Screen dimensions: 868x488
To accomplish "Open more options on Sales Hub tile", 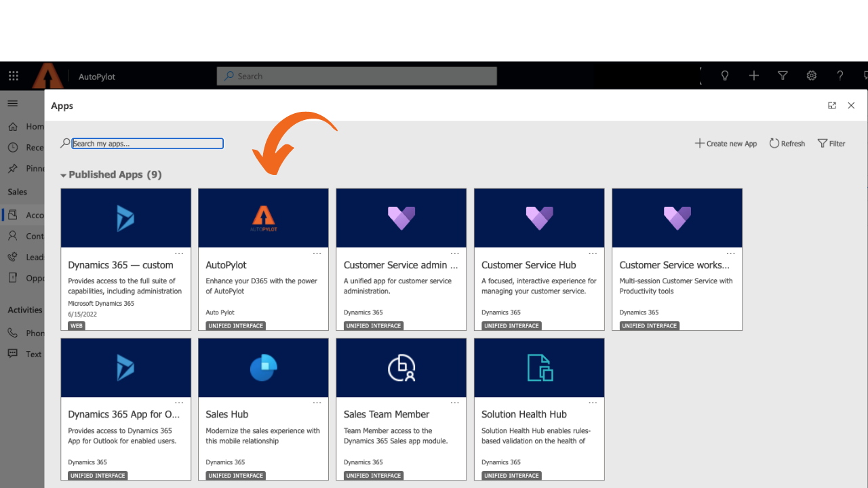I will (317, 403).
